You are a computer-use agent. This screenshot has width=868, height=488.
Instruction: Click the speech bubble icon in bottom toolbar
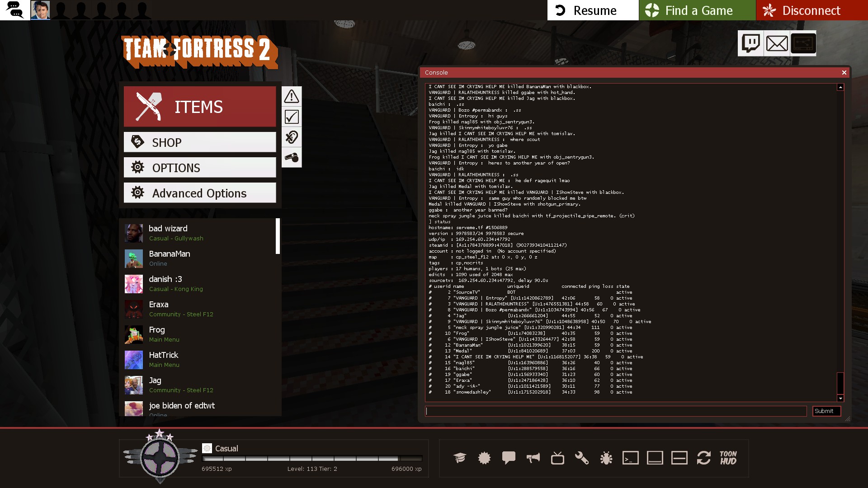[x=509, y=458]
